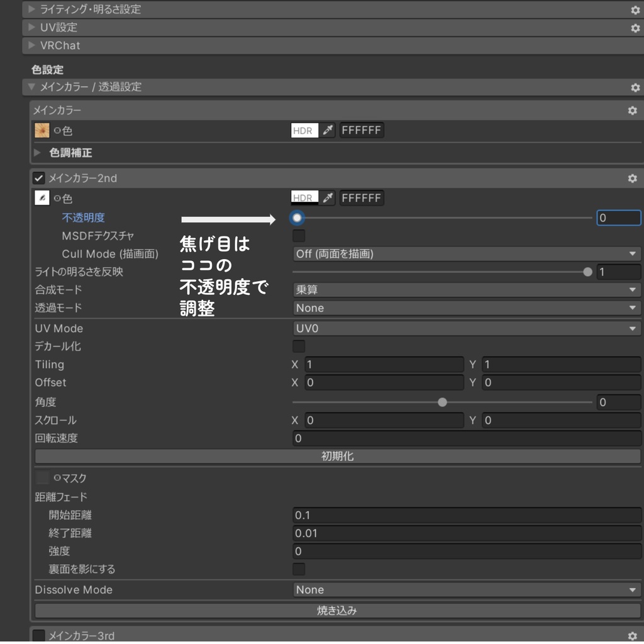Expand the 色調補正 foldout

pos(37,153)
